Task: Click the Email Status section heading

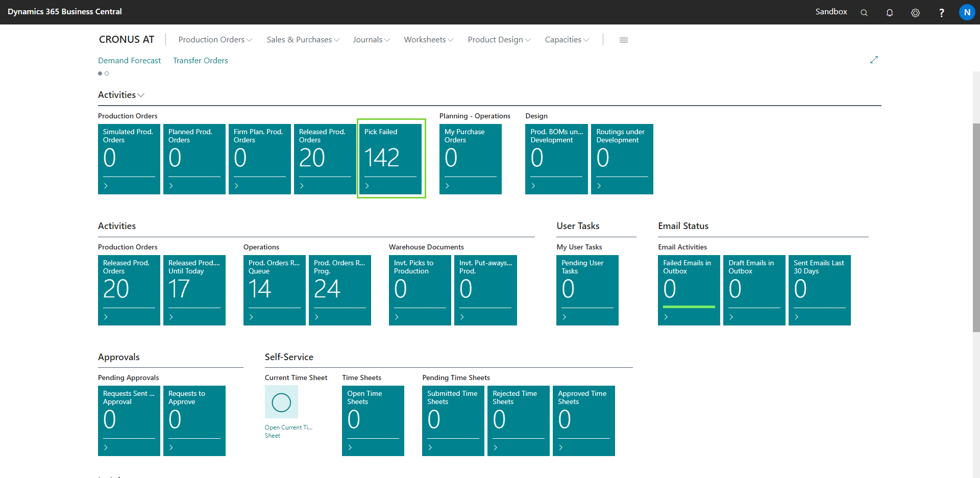Action: tap(683, 226)
